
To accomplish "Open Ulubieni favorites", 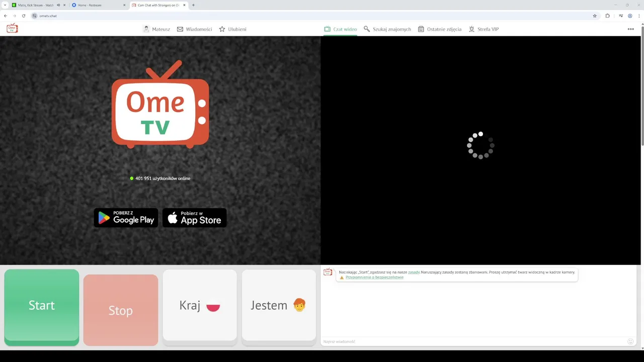I will [232, 29].
